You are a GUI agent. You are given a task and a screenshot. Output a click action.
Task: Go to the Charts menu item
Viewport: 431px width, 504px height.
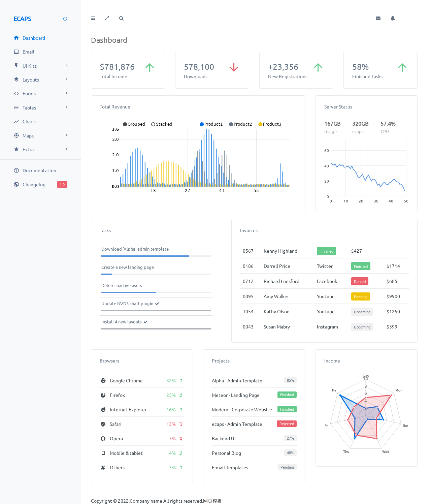pos(29,122)
